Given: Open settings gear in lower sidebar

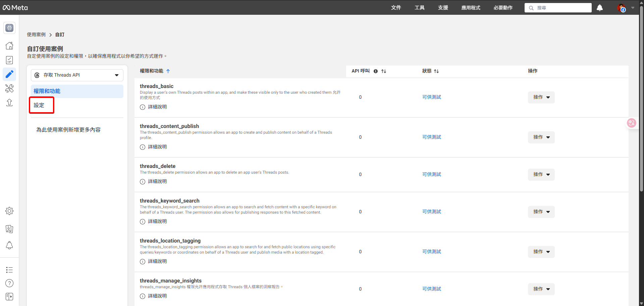Looking at the screenshot, I should point(9,211).
